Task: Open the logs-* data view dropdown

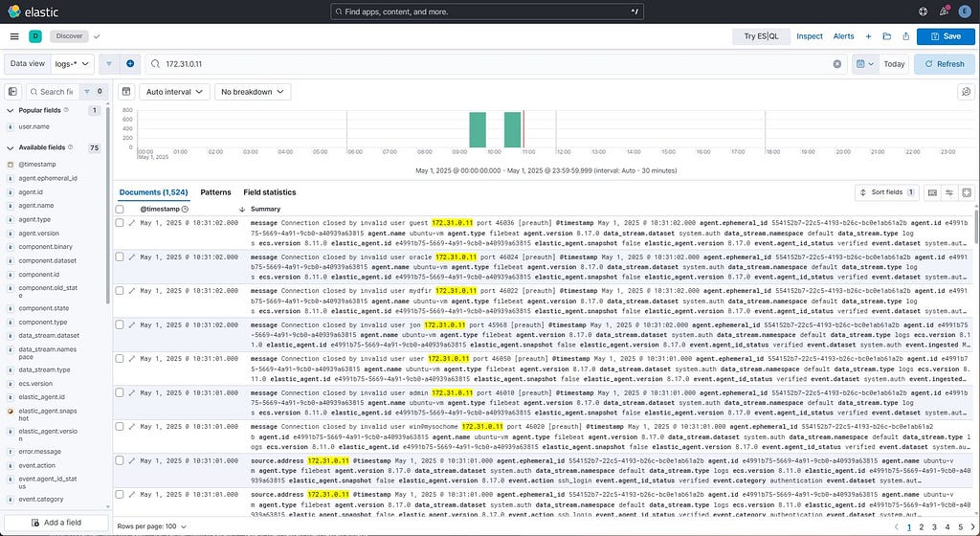Action: (x=72, y=64)
